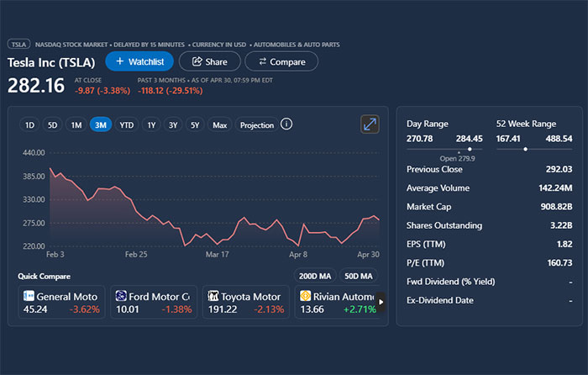Switch to the YTD range
Image resolution: width=588 pixels, height=375 pixels.
(x=126, y=125)
